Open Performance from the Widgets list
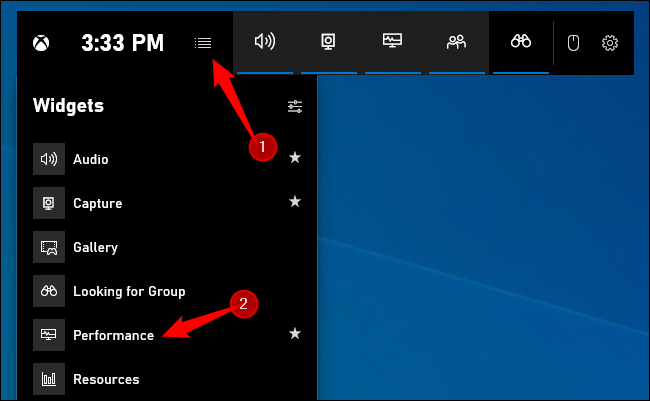The width and height of the screenshot is (650, 401). tap(112, 335)
